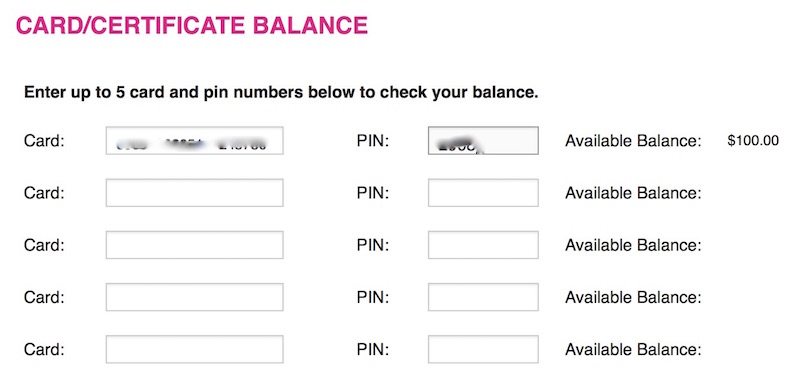Select the third row Card input field
This screenshot has height=389, width=800.
point(194,245)
